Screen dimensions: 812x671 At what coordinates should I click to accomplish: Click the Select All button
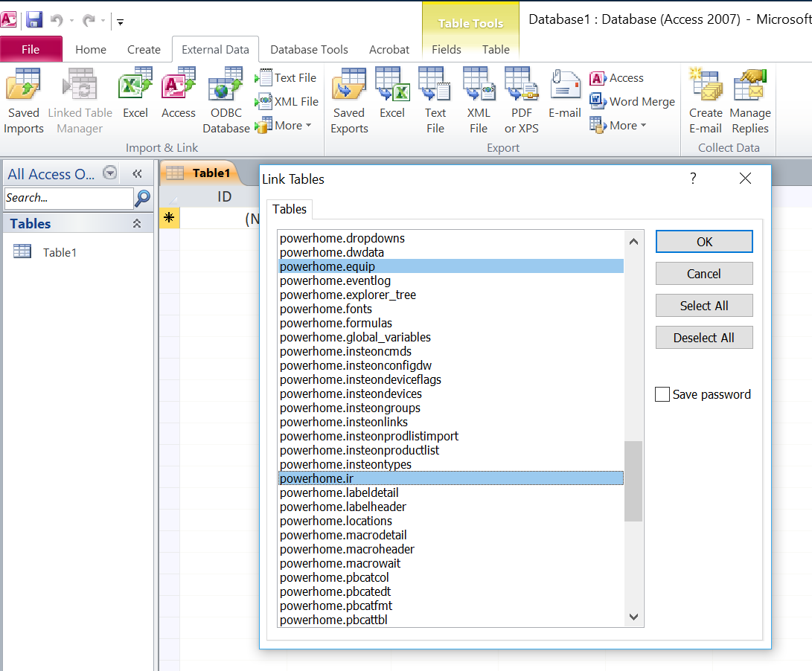(x=704, y=306)
